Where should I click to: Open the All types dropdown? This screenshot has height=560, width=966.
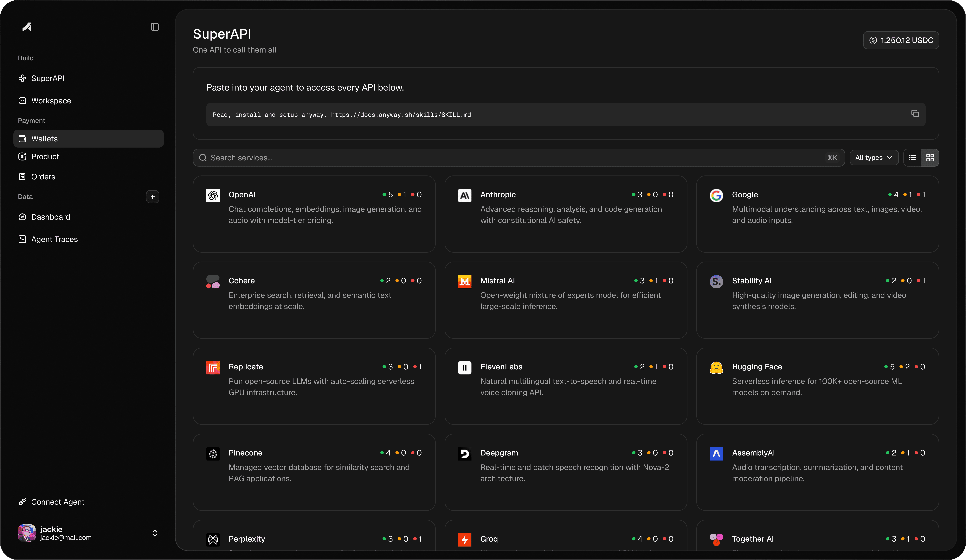[x=874, y=158]
